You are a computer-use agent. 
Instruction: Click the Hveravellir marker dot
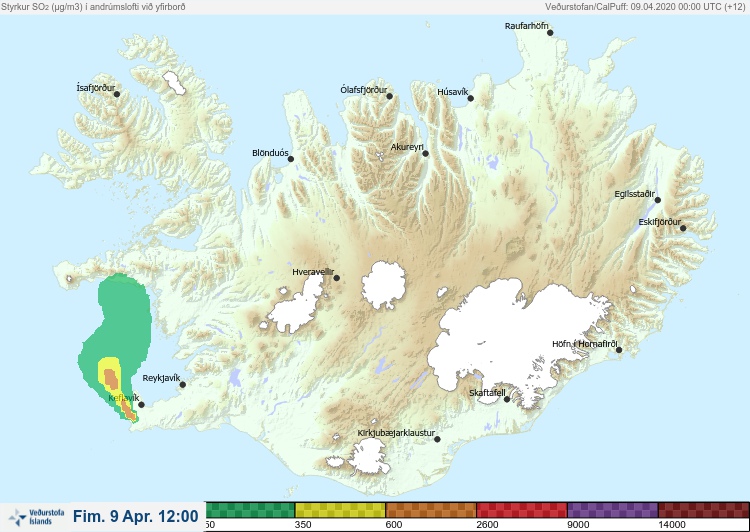tap(337, 278)
